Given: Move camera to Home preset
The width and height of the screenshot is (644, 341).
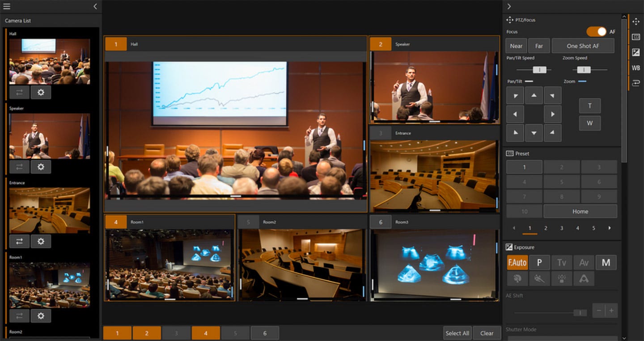Looking at the screenshot, I should pyautogui.click(x=580, y=211).
